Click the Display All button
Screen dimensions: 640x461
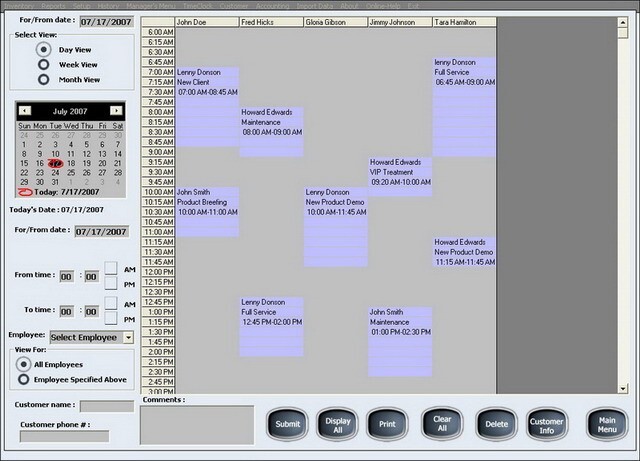tap(337, 424)
